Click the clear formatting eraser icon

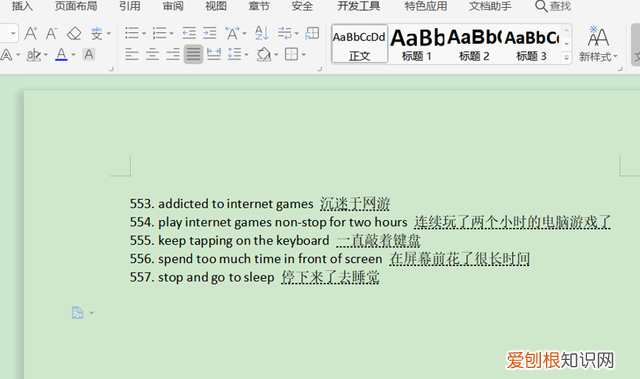click(74, 33)
